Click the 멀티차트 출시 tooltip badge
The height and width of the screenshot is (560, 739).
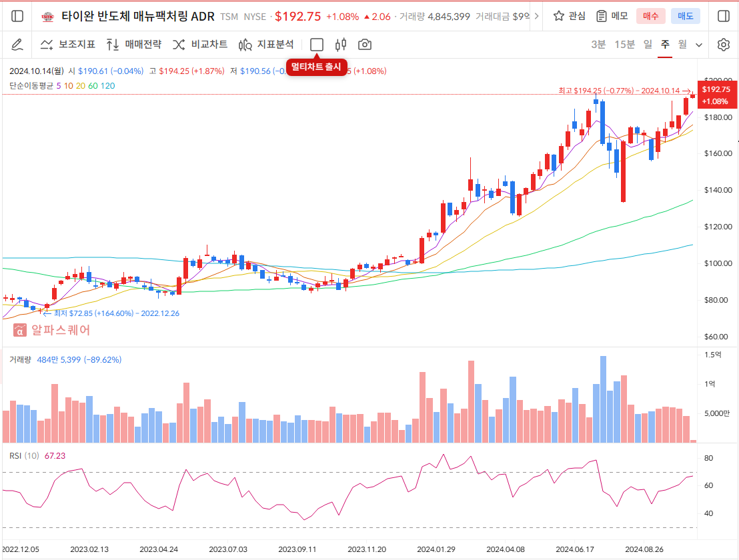(316, 67)
